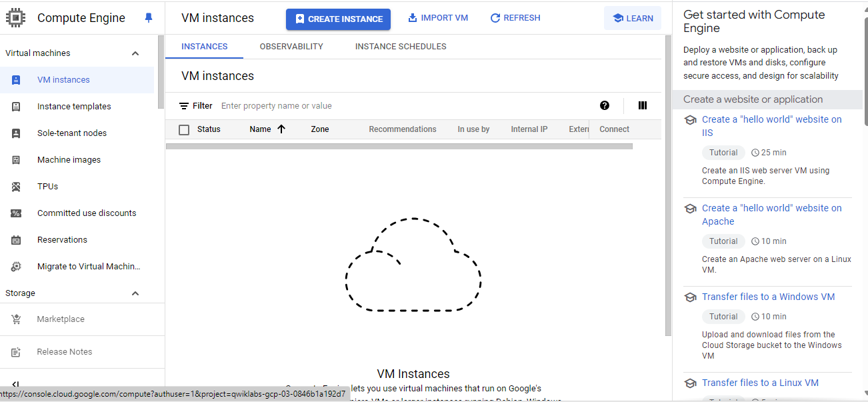Click the Learn button
This screenshot has width=868, height=402.
pyautogui.click(x=633, y=18)
